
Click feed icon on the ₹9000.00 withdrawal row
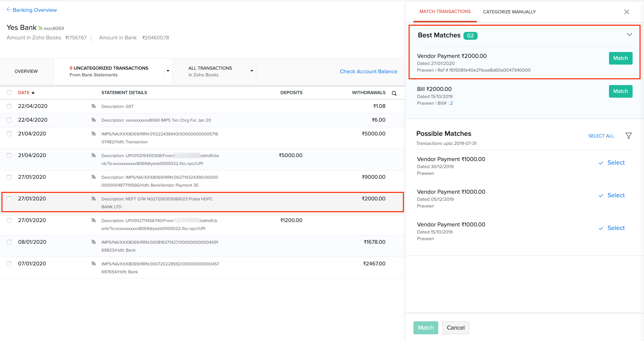tap(93, 177)
